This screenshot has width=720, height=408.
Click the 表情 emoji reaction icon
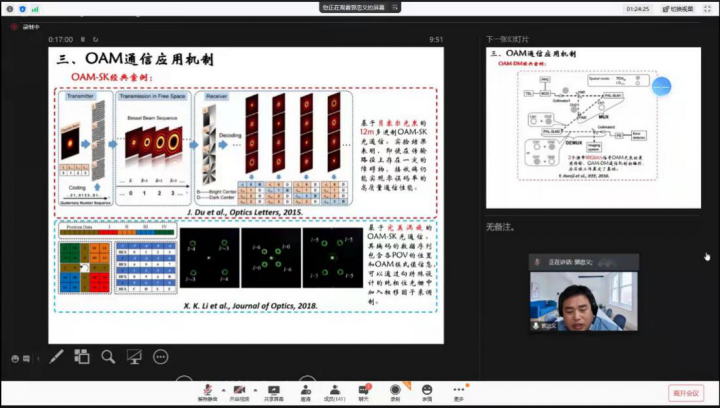pos(427,390)
